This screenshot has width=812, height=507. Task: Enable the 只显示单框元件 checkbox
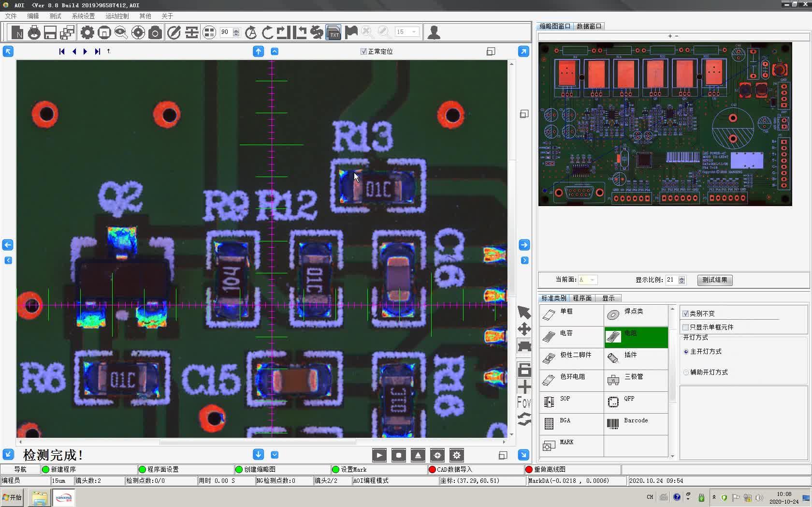click(685, 327)
